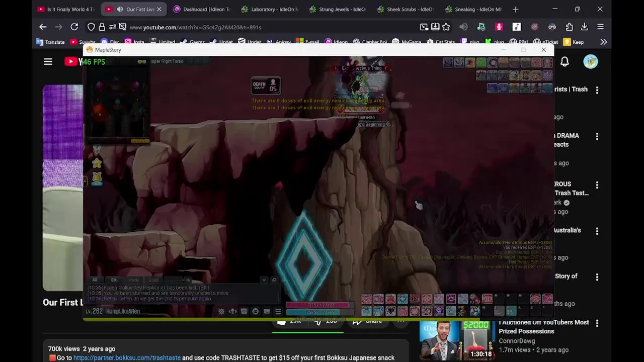
Task: Toggle the gray speaker icon in browser toolbar
Action: 463,27
